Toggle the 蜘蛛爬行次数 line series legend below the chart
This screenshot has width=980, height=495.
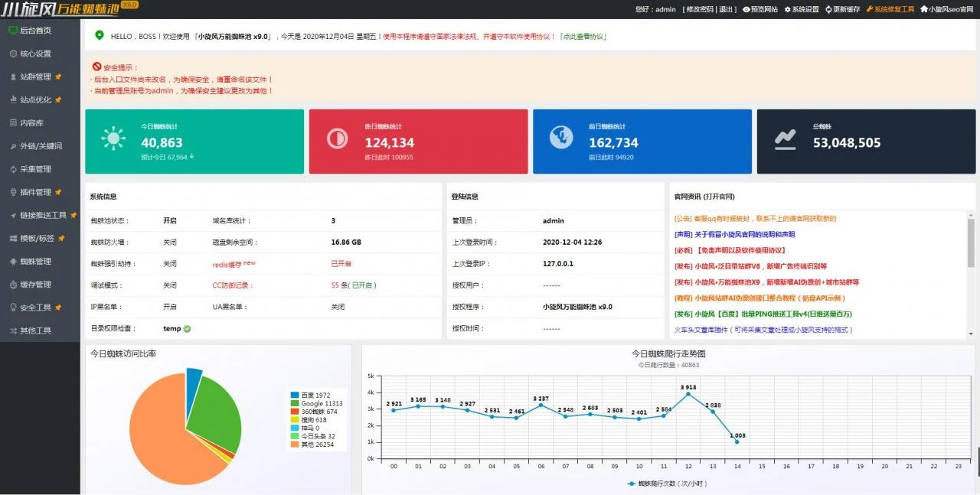(x=660, y=484)
